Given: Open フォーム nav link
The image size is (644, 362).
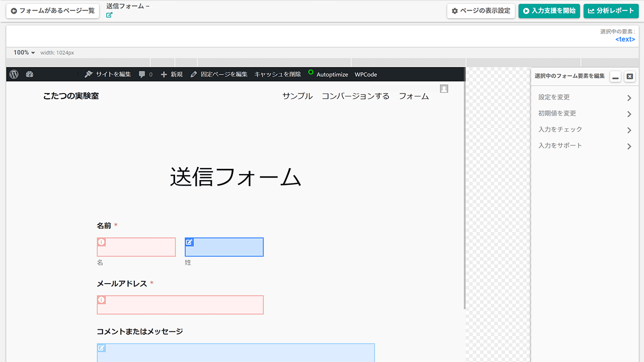Looking at the screenshot, I should coord(414,96).
